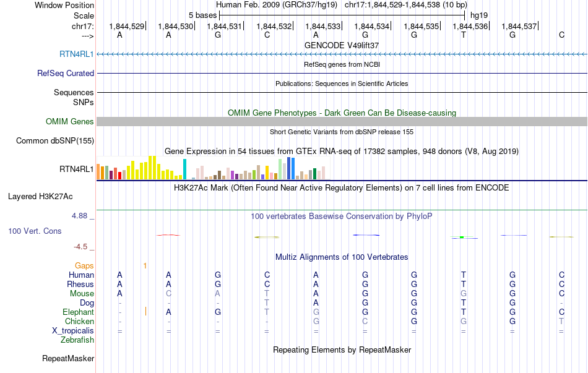
Task: Click the RepeatMasker track label
Action: [x=68, y=358]
